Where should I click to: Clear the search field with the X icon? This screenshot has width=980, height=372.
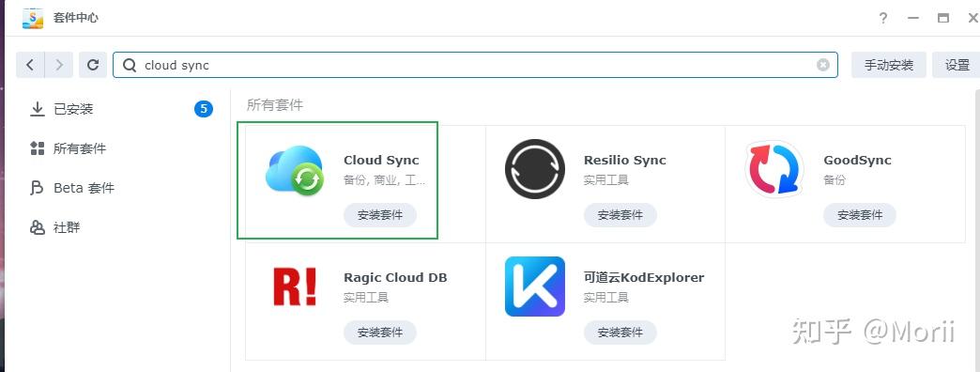tap(823, 65)
